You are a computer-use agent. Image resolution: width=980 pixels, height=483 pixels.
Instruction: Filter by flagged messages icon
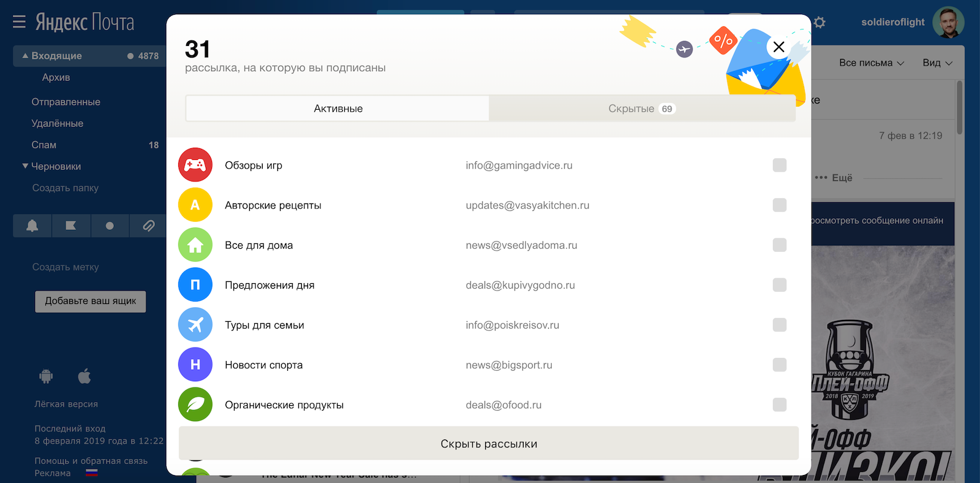click(x=71, y=226)
